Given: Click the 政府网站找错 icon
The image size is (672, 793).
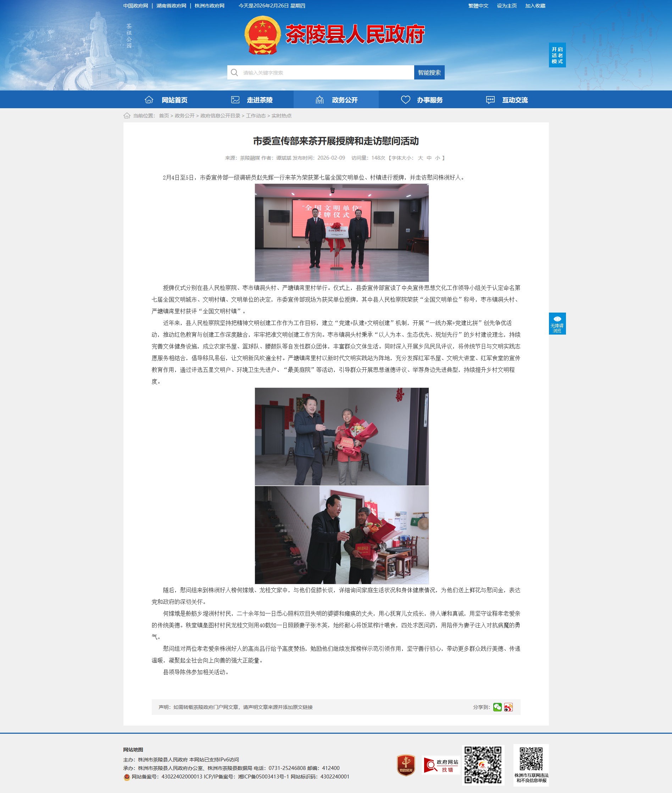Looking at the screenshot, I should click(x=441, y=765).
